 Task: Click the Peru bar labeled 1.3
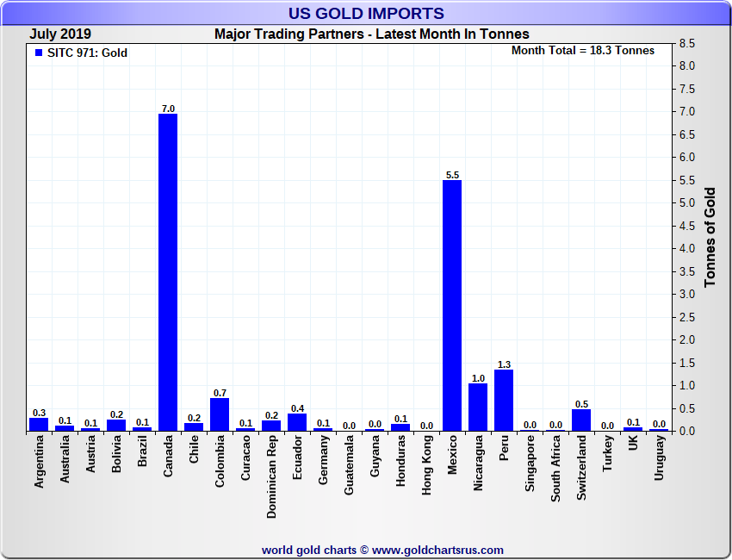point(504,401)
